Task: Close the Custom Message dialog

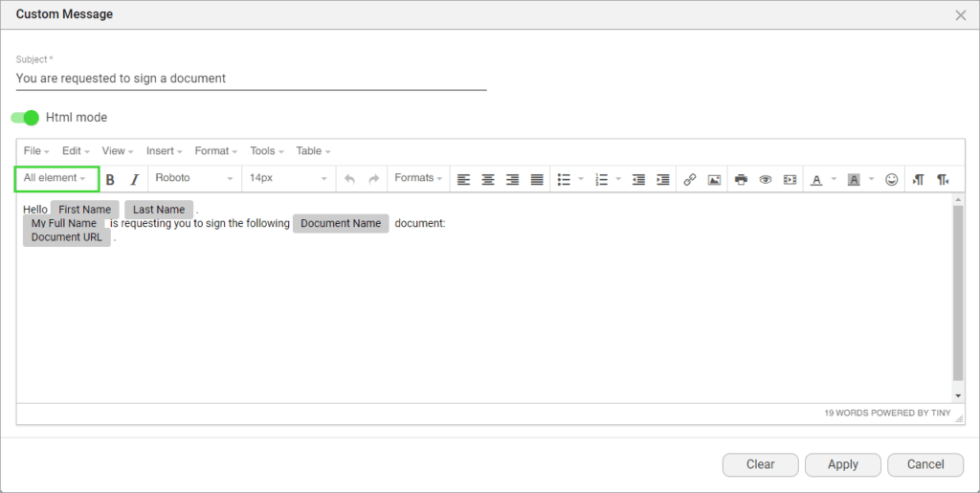Action: [x=961, y=15]
